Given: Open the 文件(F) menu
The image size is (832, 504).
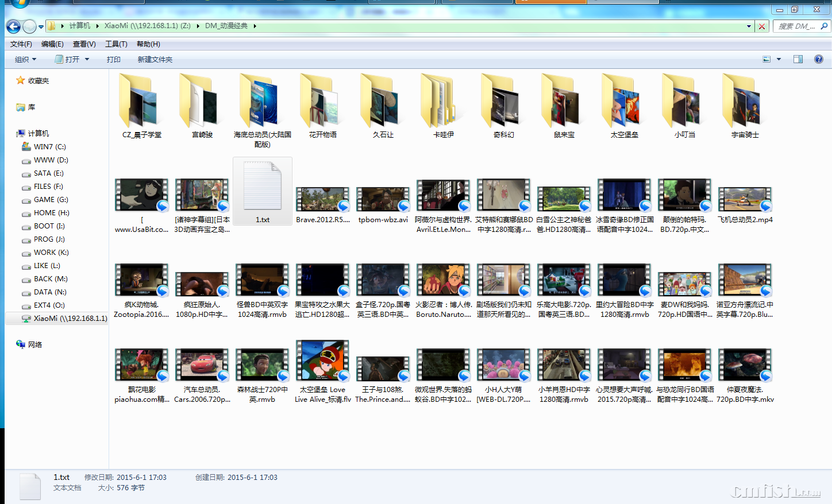Looking at the screenshot, I should (21, 44).
